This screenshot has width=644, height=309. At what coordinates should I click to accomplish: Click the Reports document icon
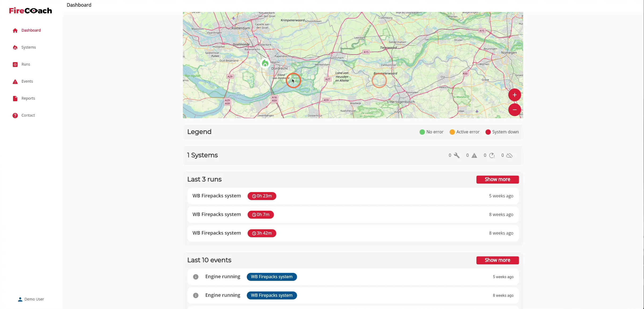click(15, 98)
